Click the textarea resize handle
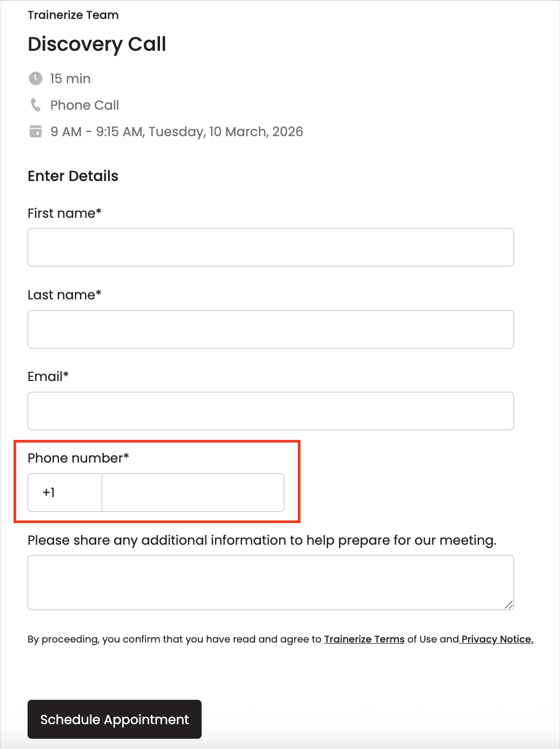560x749 pixels. tap(508, 604)
